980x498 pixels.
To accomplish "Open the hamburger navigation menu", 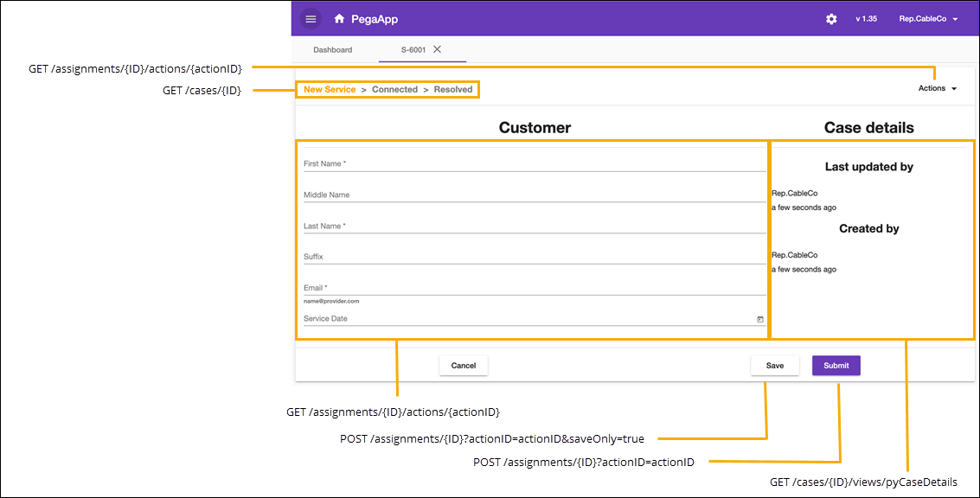I will point(311,19).
